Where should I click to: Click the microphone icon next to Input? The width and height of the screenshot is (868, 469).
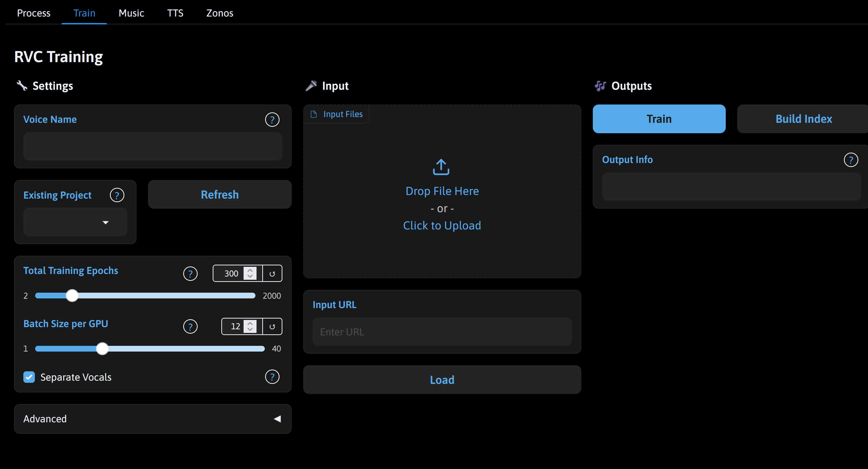click(x=312, y=85)
